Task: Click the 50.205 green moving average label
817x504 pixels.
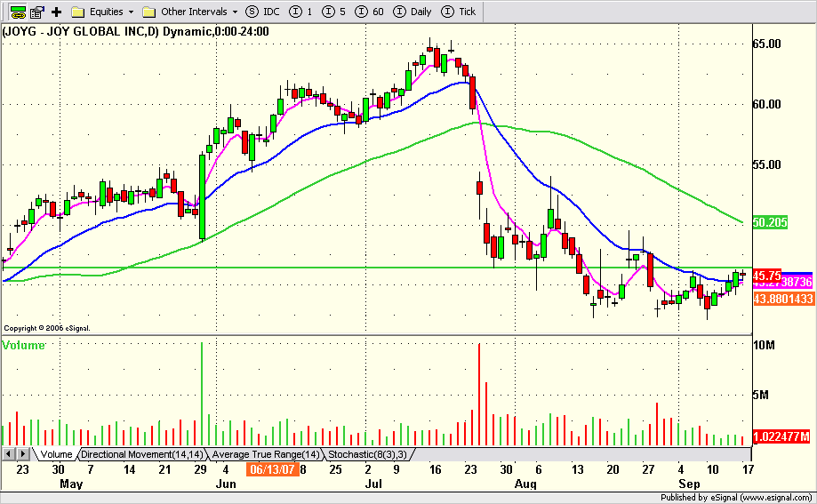Action: click(770, 222)
